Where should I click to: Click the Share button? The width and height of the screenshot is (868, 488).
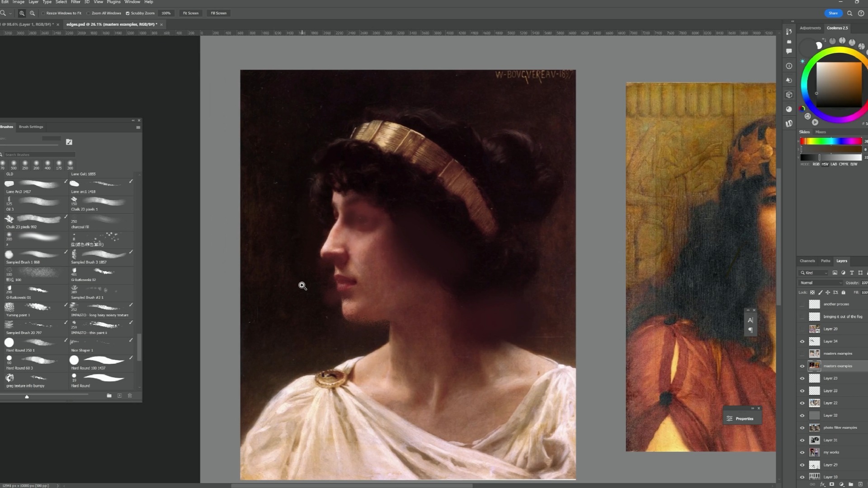(833, 13)
